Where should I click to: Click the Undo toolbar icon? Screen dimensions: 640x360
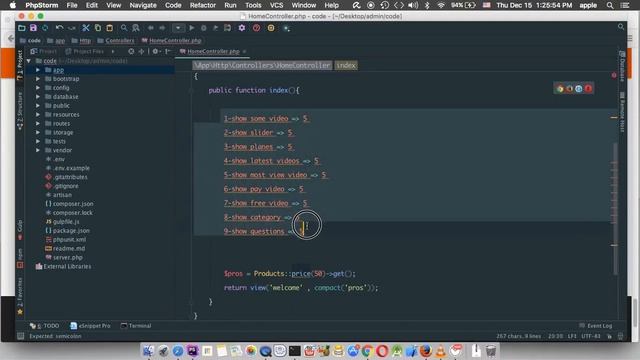click(60, 28)
